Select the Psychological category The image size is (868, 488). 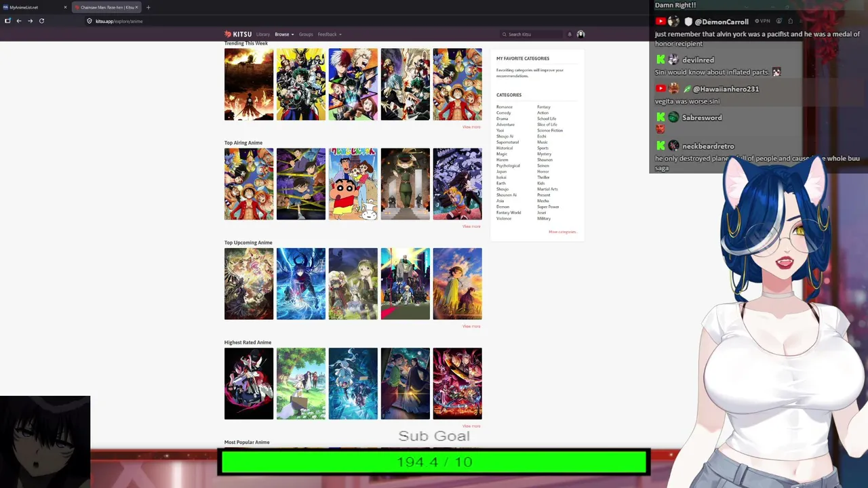click(508, 165)
